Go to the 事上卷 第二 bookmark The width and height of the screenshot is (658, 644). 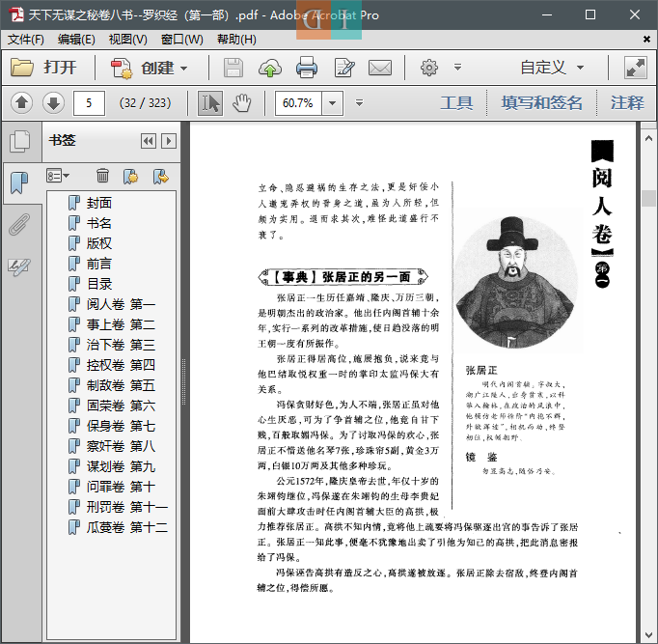(121, 324)
